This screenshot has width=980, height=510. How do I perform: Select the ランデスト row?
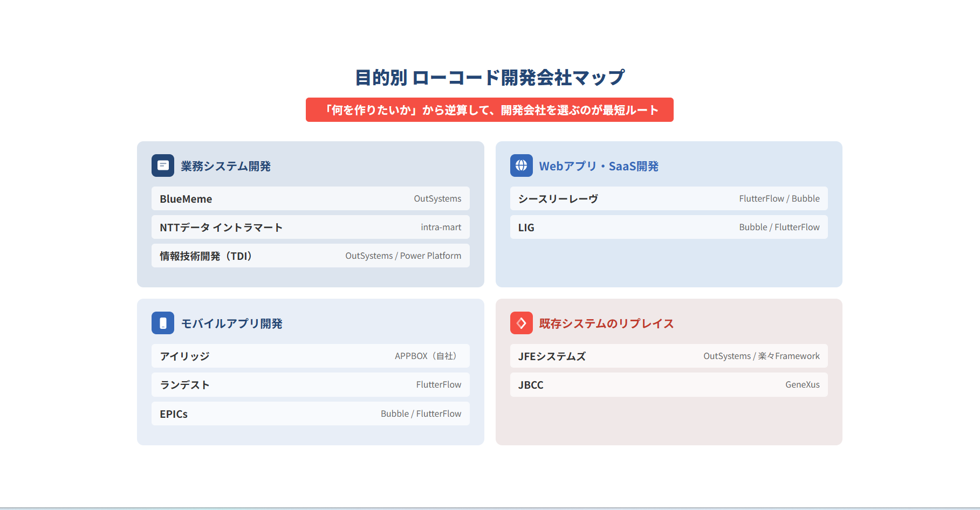(x=310, y=384)
